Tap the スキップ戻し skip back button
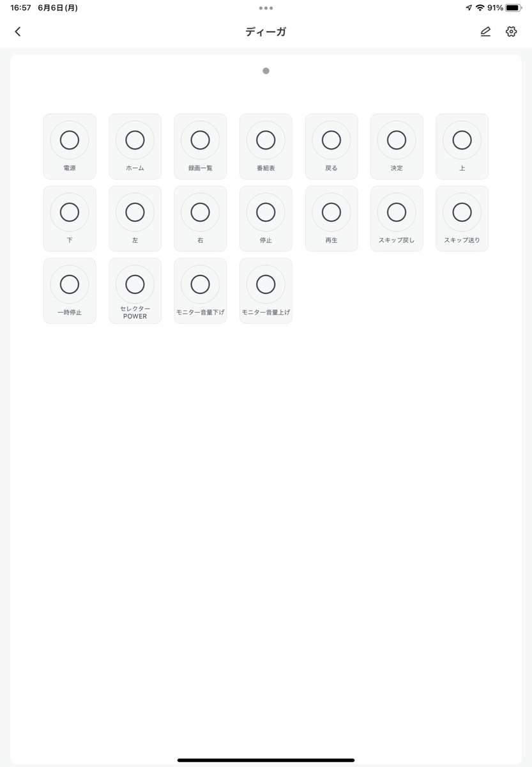 397,219
